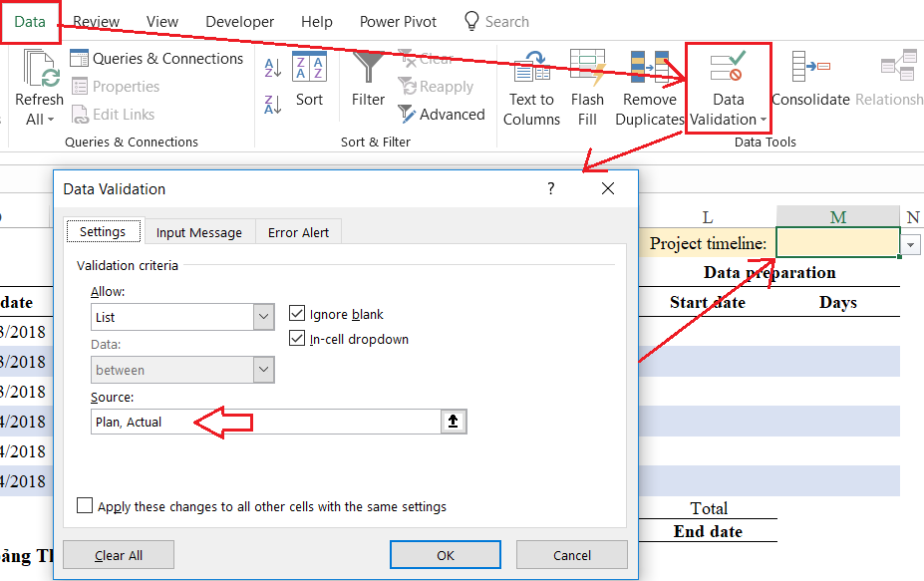The image size is (924, 581).
Task: Clear the applied filter
Action: click(x=426, y=59)
